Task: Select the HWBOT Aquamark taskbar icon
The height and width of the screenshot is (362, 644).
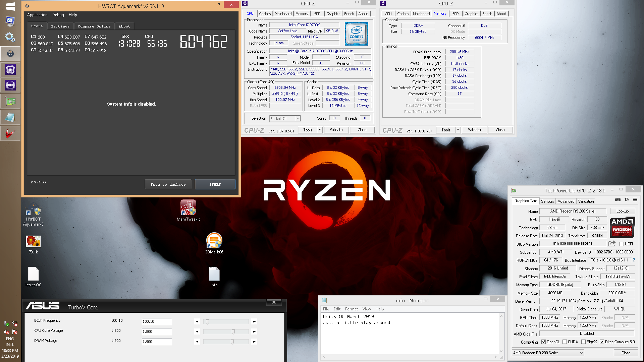Action: (10, 54)
